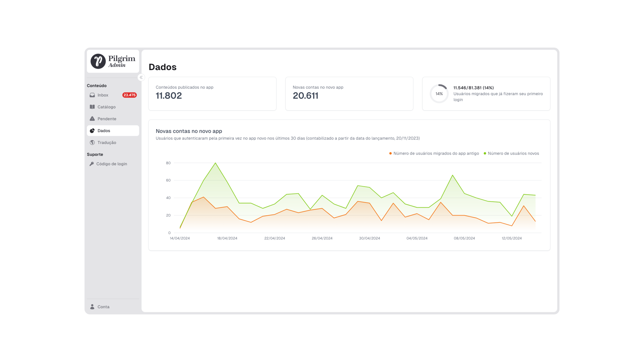Click the Novas contas no novo app chart title
This screenshot has height=362, width=644.
[189, 131]
